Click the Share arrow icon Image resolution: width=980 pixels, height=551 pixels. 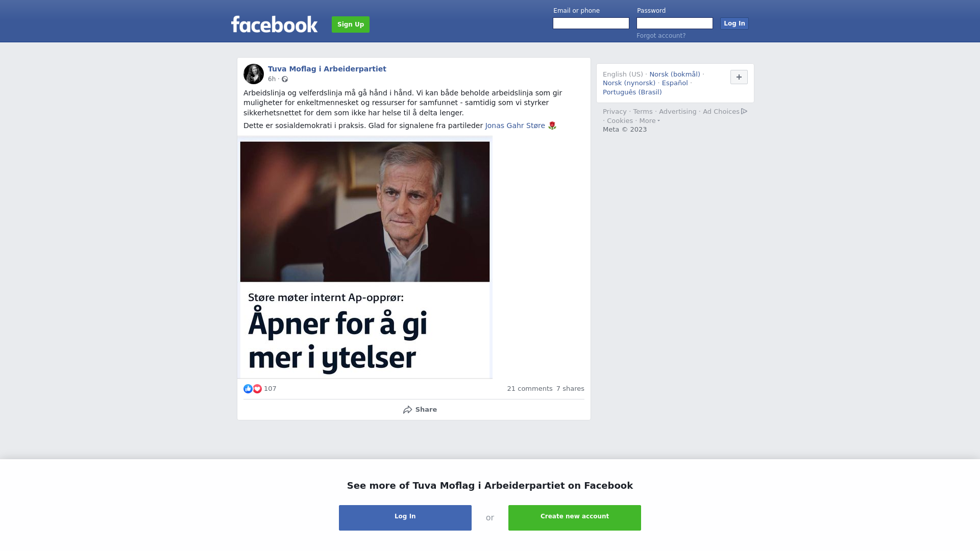coord(407,410)
